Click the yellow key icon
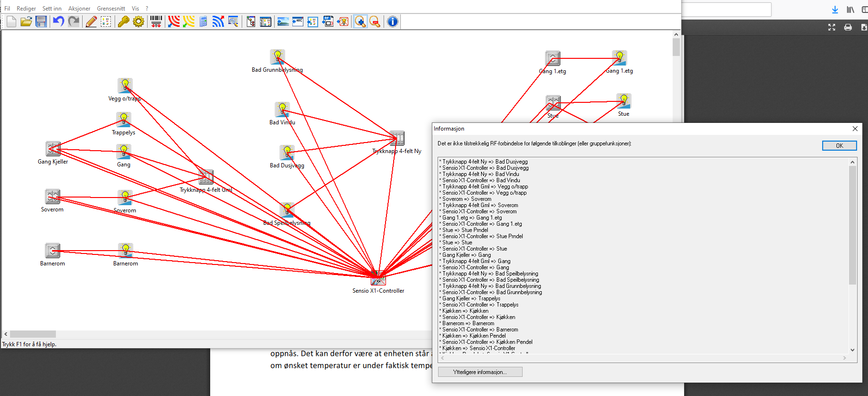 tap(123, 22)
